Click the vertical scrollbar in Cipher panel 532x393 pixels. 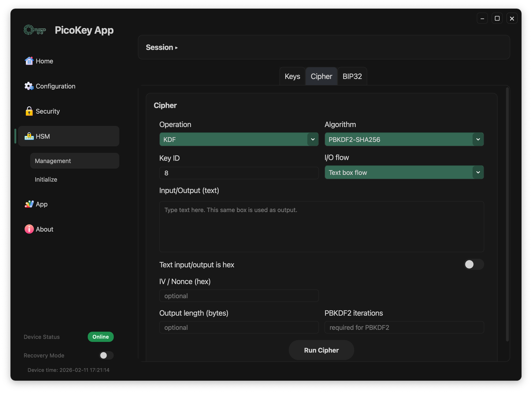tap(507, 214)
